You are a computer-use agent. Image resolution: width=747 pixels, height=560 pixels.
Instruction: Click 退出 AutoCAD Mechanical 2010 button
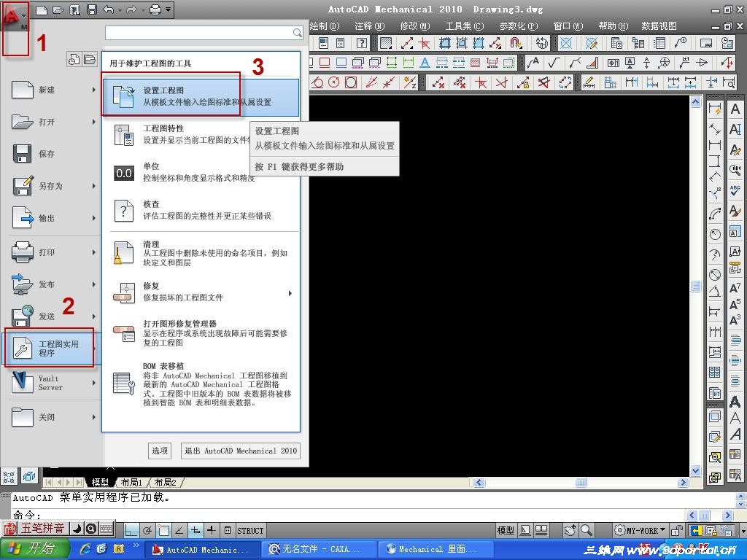coord(241,451)
